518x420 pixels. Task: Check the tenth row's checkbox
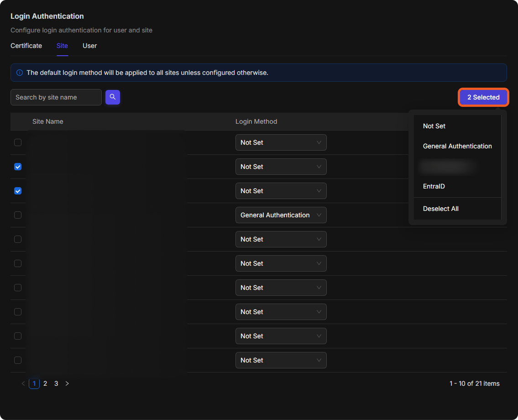click(18, 360)
